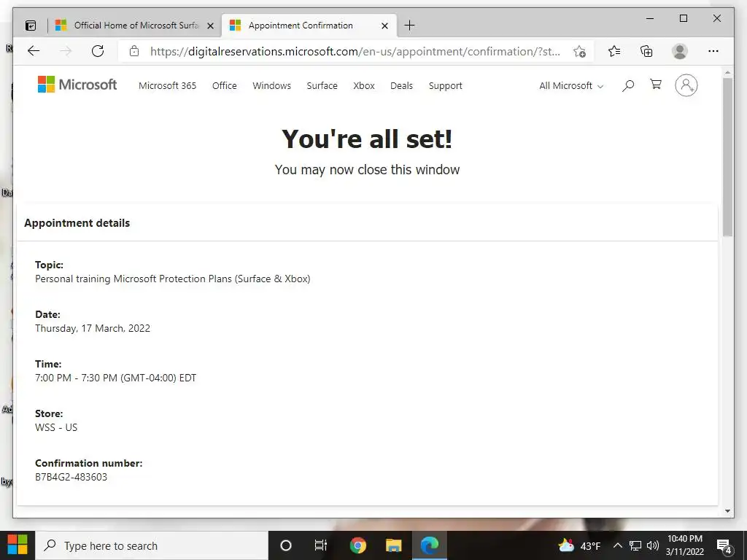The height and width of the screenshot is (560, 747).
Task: View site information lock icon
Action: pos(134,51)
